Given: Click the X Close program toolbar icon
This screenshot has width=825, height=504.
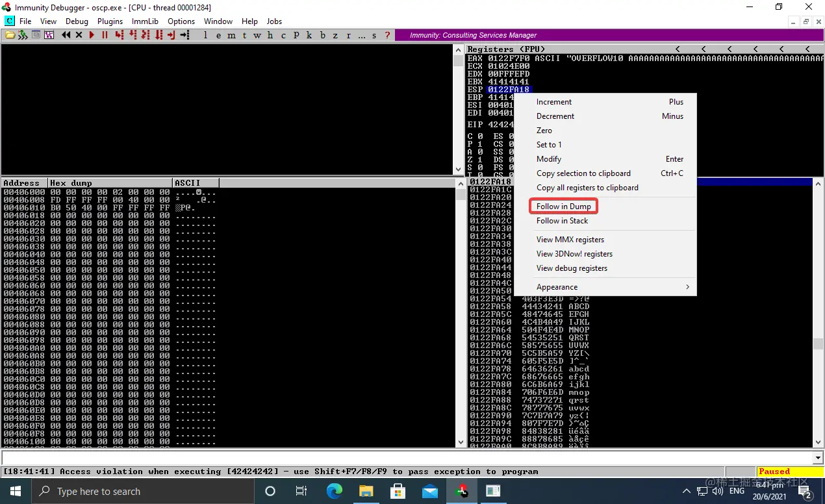Looking at the screenshot, I should click(x=79, y=35).
